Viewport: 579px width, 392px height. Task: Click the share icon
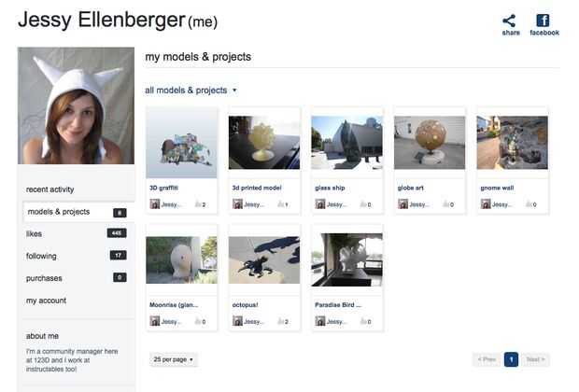tap(509, 21)
